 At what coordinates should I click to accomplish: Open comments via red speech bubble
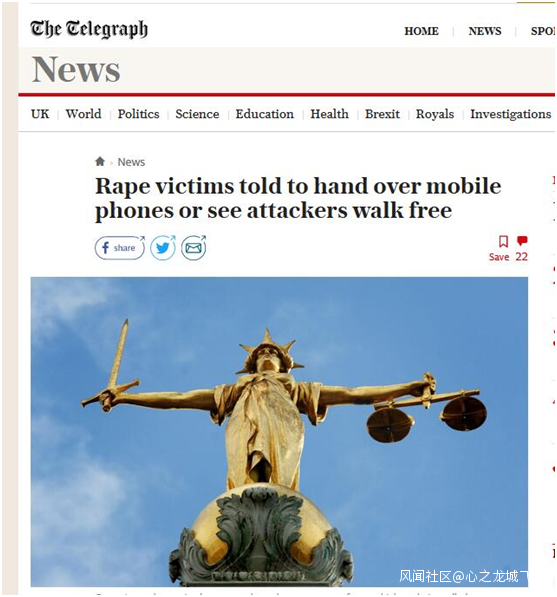point(522,248)
